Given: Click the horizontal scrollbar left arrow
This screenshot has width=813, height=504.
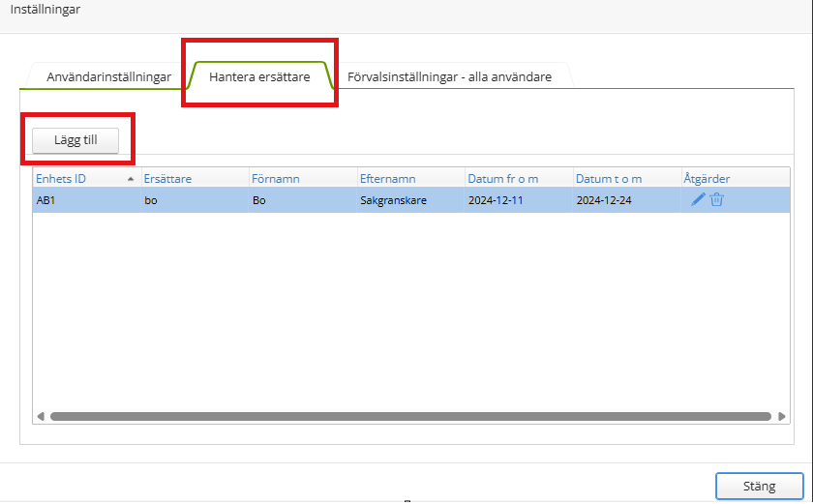Looking at the screenshot, I should 41,417.
